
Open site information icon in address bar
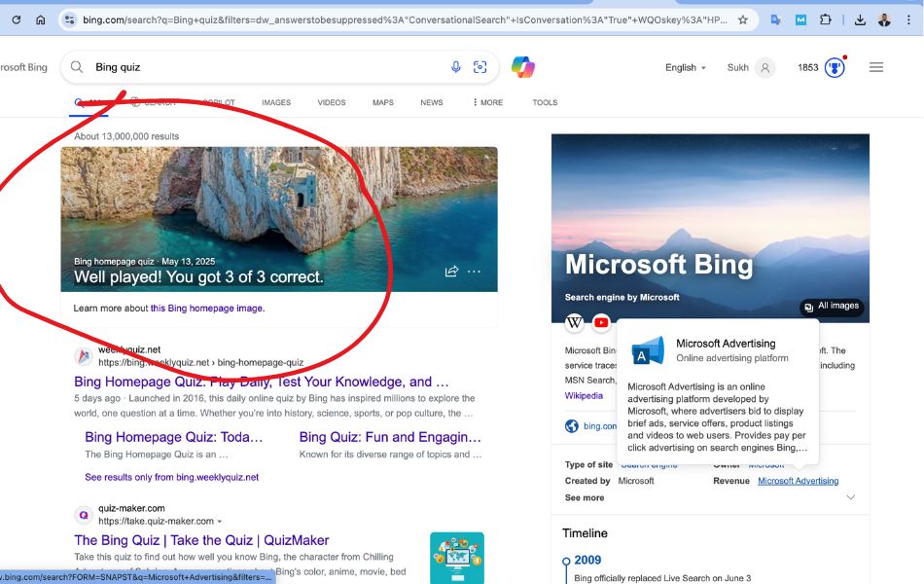pos(69,20)
